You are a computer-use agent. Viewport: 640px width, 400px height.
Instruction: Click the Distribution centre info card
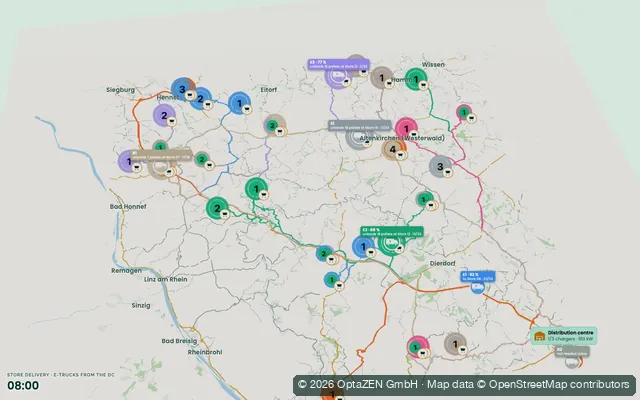point(564,336)
